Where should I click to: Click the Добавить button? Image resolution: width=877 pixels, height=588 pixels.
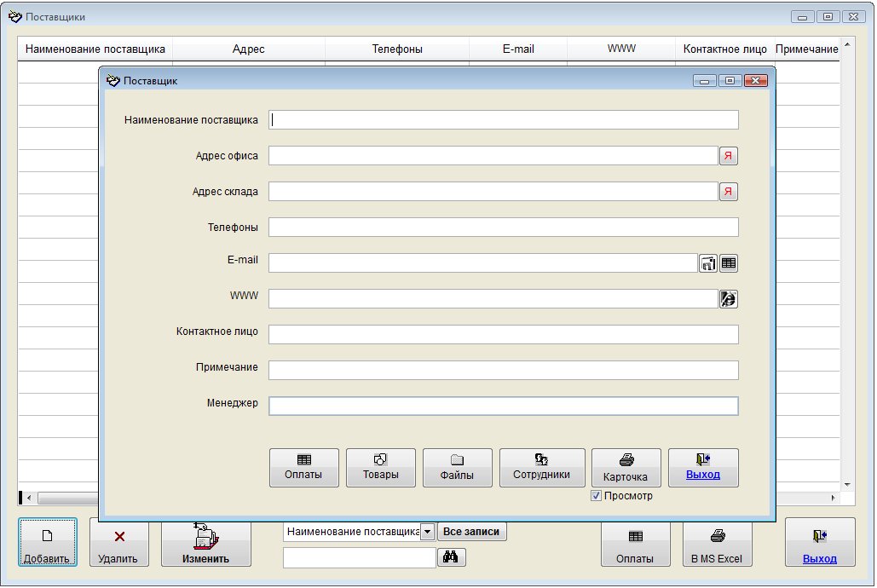(48, 542)
